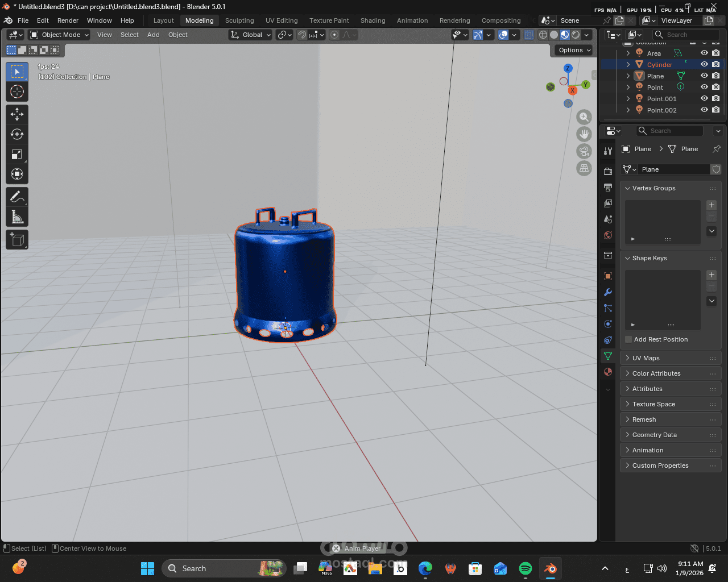Click the pan view hand icon

click(x=584, y=134)
